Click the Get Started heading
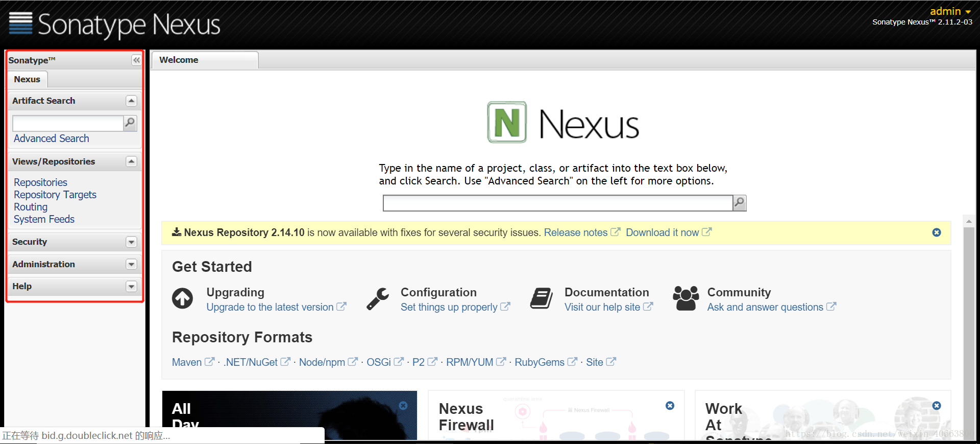980x444 pixels. [x=212, y=267]
